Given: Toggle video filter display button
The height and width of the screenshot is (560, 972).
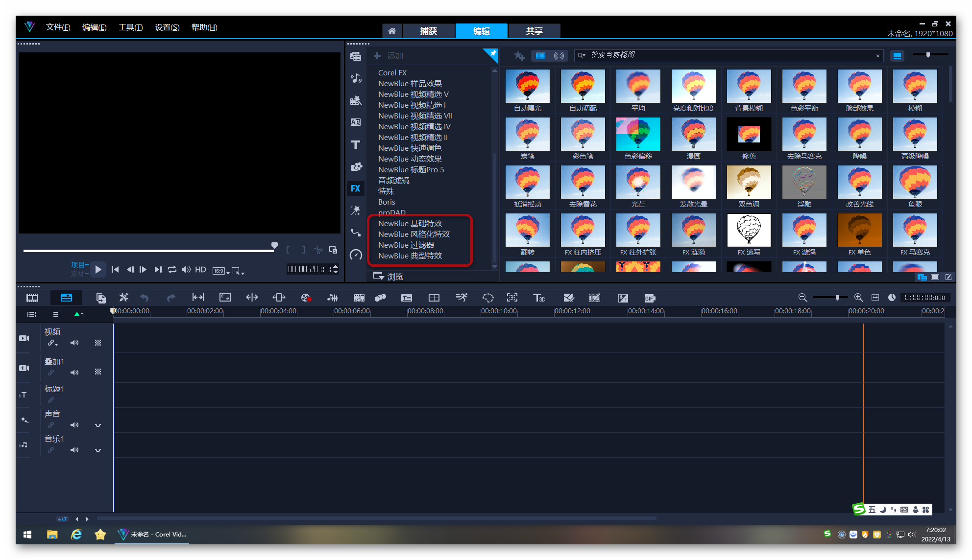Looking at the screenshot, I should pyautogui.click(x=540, y=56).
